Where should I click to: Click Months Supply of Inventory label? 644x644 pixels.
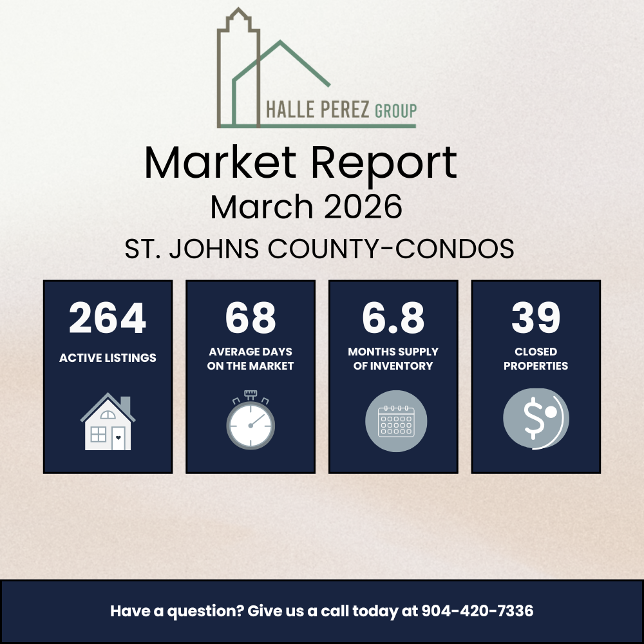tap(393, 359)
